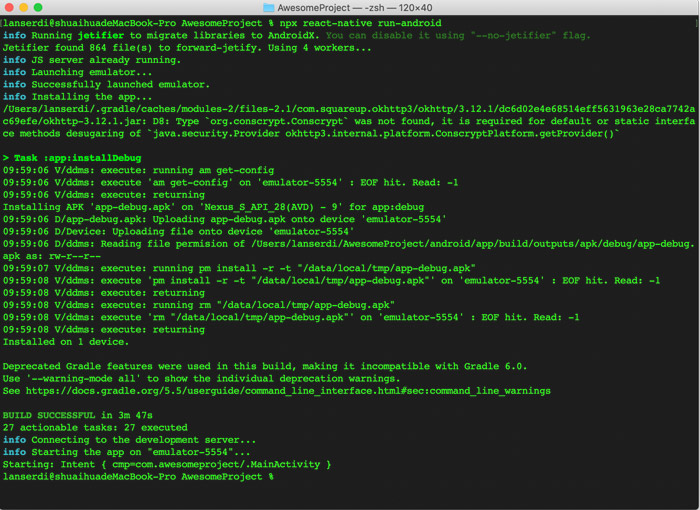Click the red close window button
This screenshot has width=700, height=510.
[x=8, y=7]
